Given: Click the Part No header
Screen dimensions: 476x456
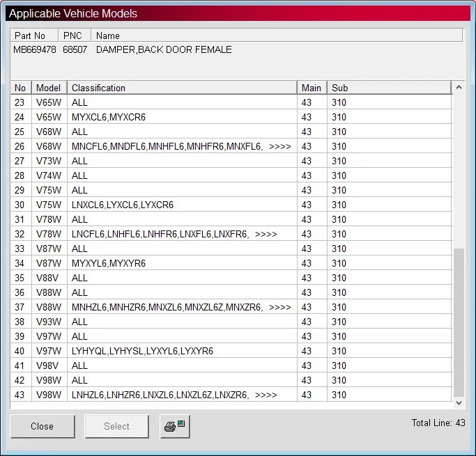Looking at the screenshot, I should click(34, 36).
